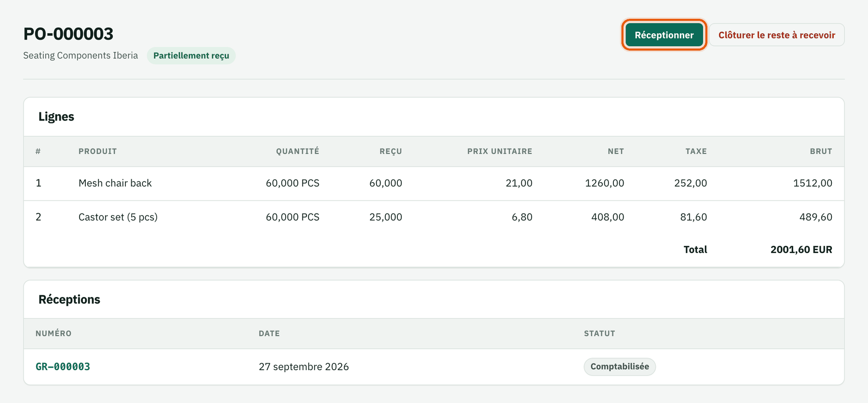Click the Total label
Screen dimensions: 868x403
pyautogui.click(x=695, y=250)
